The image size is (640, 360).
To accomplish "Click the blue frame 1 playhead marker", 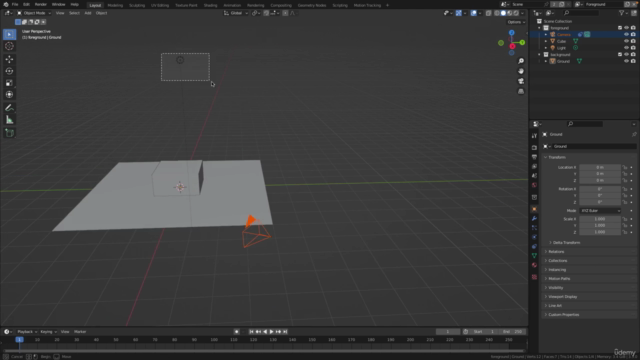I will click(19, 340).
